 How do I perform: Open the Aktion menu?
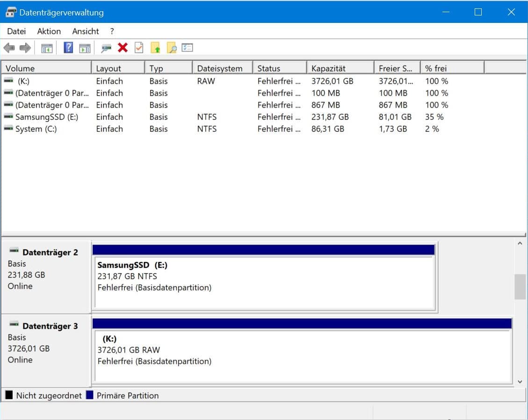coord(49,31)
